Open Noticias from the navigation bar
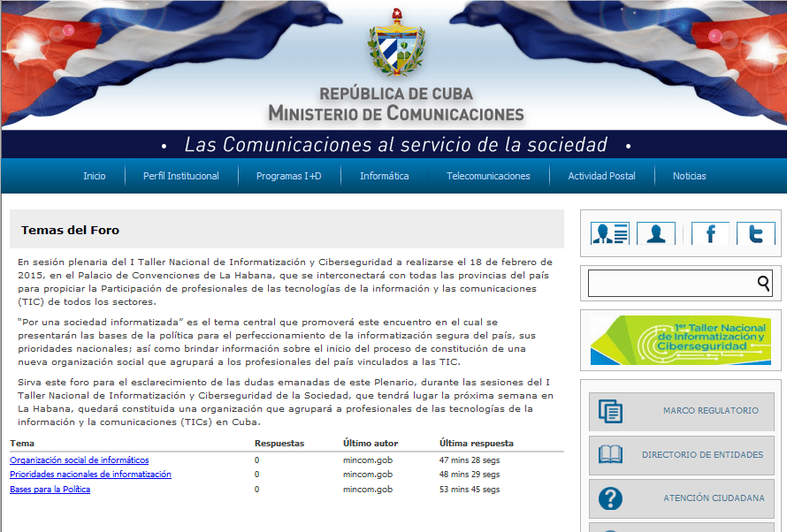The width and height of the screenshot is (787, 532). tap(689, 176)
